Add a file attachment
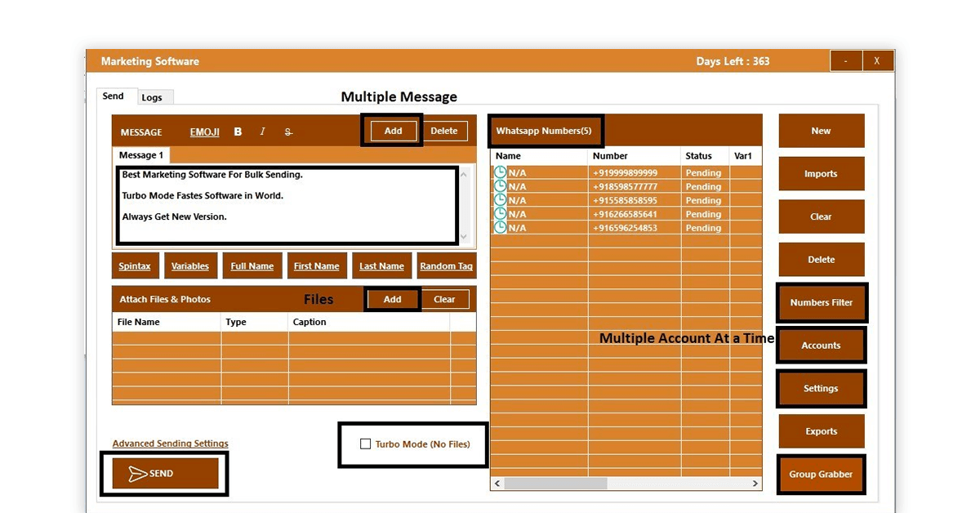 (393, 299)
